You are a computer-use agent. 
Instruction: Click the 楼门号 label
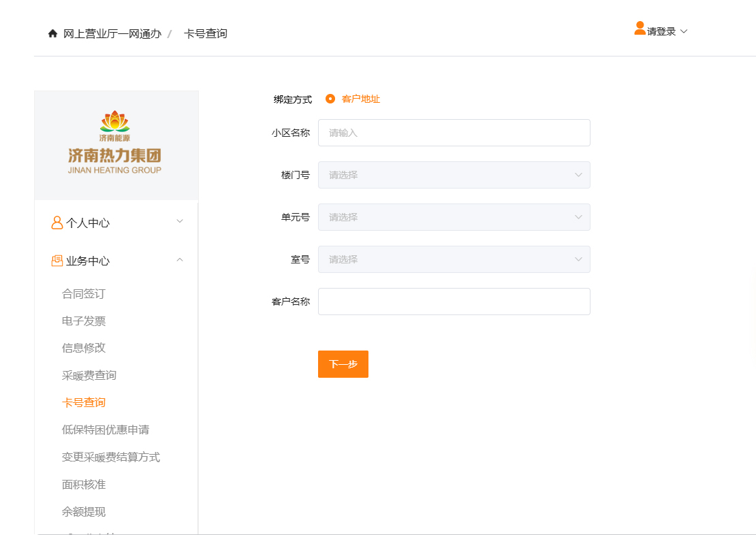tap(296, 175)
